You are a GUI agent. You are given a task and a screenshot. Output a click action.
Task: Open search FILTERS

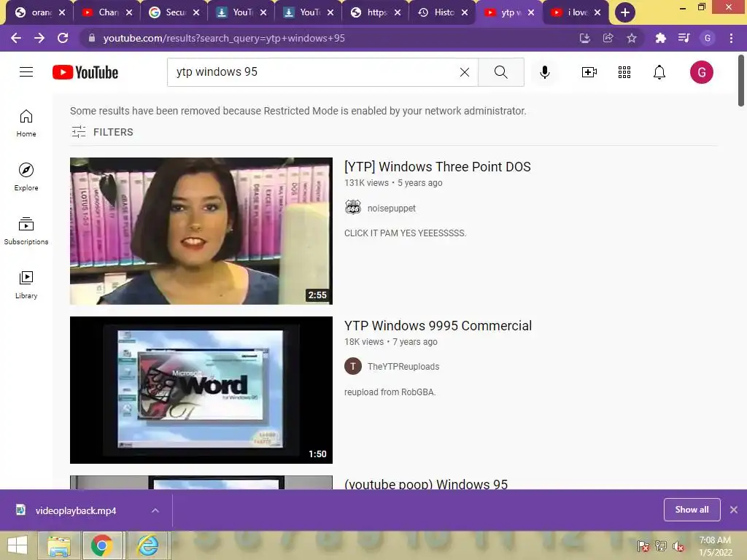pyautogui.click(x=102, y=132)
